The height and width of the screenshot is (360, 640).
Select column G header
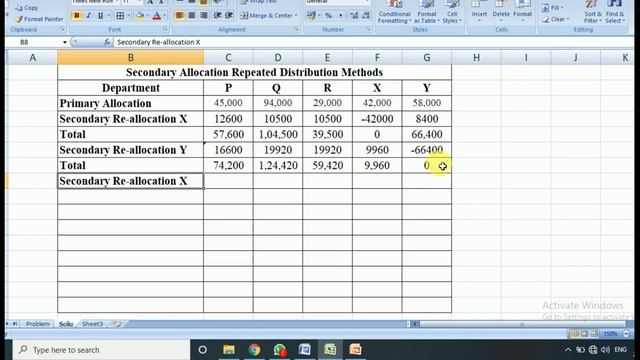[x=427, y=58]
